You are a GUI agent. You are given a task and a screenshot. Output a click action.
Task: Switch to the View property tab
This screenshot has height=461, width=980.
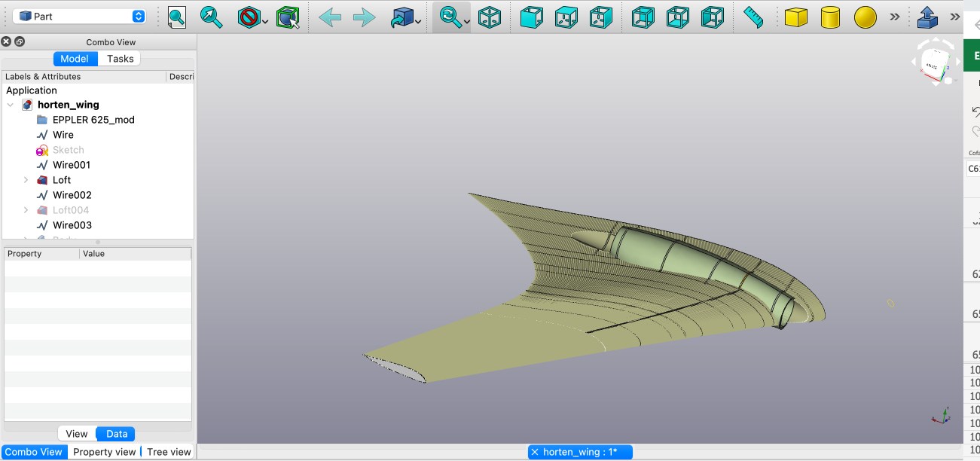click(x=77, y=433)
